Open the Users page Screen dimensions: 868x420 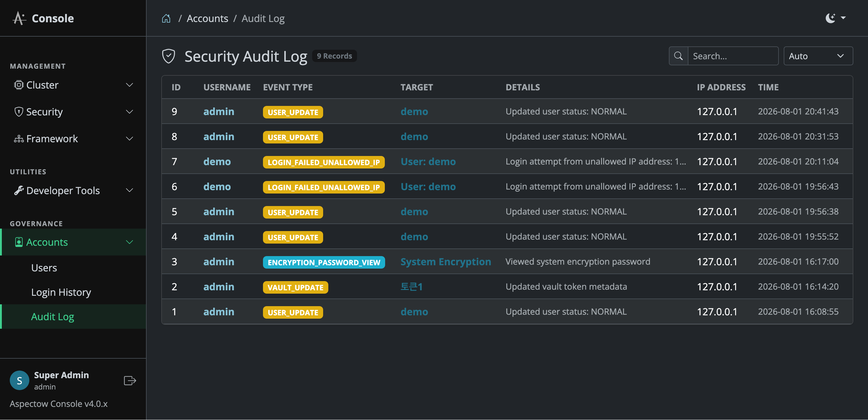point(44,268)
